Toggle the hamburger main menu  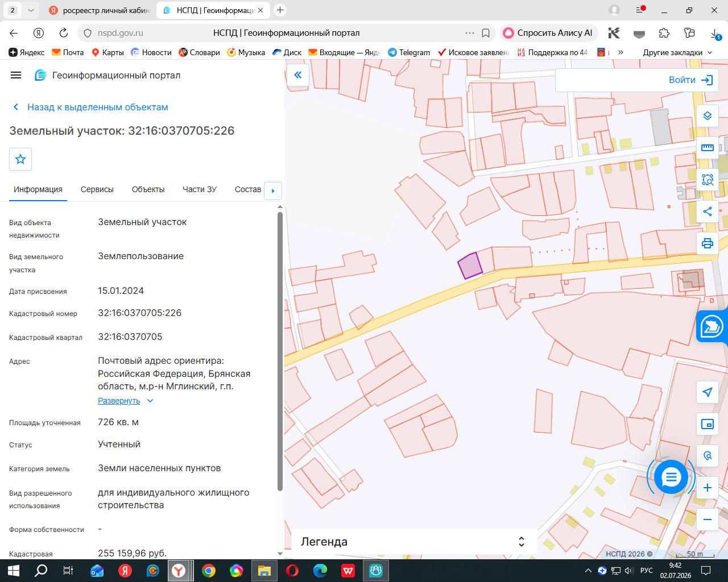tap(16, 75)
